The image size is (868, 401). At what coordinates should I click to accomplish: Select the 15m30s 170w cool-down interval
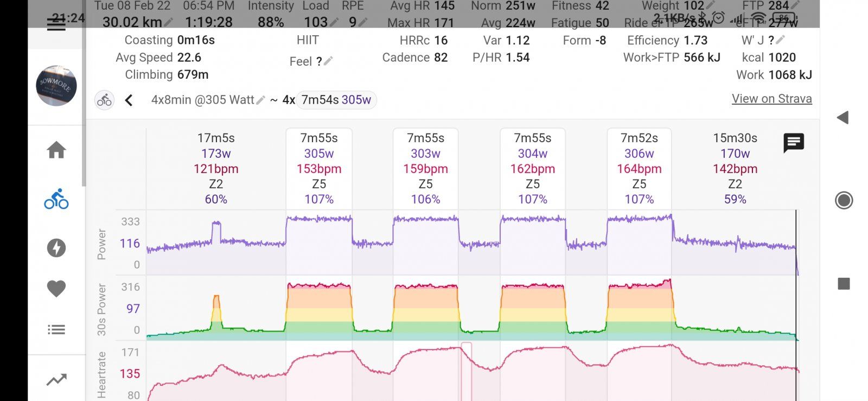click(x=735, y=168)
